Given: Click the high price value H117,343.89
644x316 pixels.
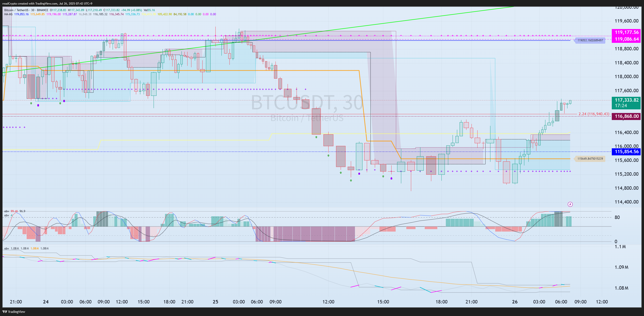Looking at the screenshot, I should click(76, 10).
